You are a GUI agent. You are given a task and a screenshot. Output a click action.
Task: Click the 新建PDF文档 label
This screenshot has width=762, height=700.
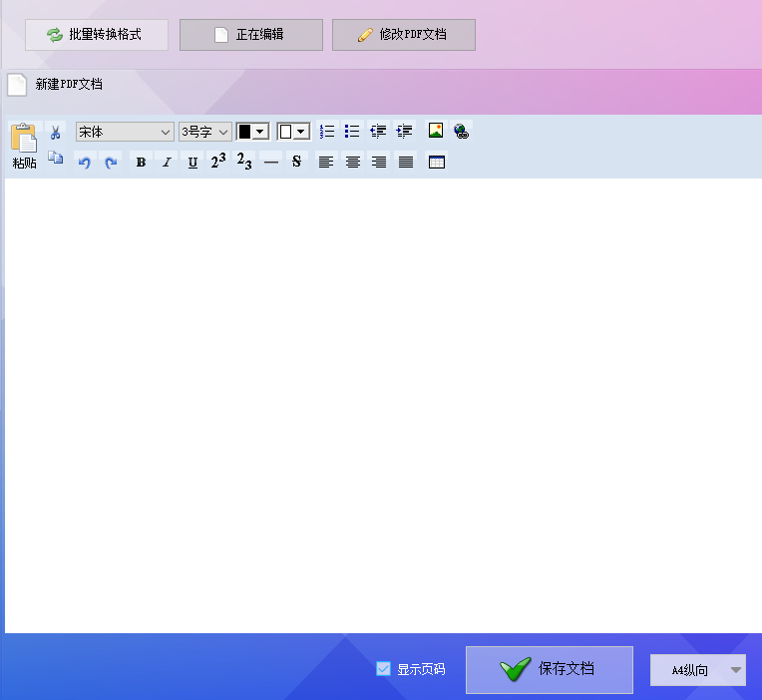pyautogui.click(x=69, y=84)
